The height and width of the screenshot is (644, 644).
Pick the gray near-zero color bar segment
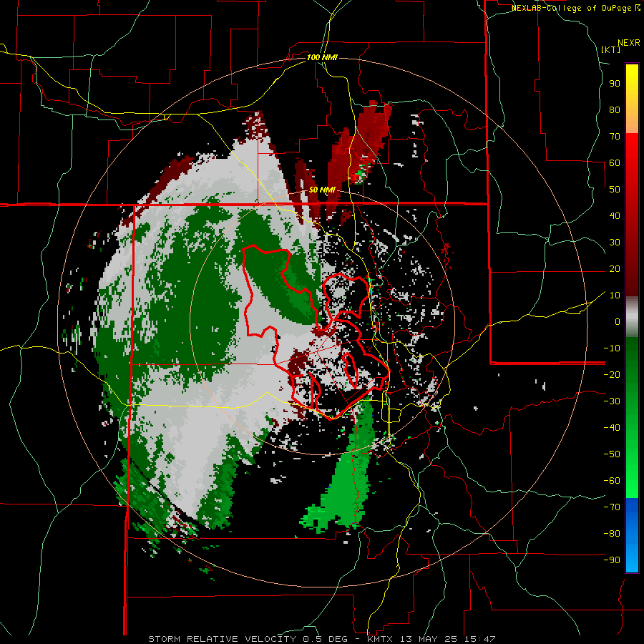click(x=632, y=317)
